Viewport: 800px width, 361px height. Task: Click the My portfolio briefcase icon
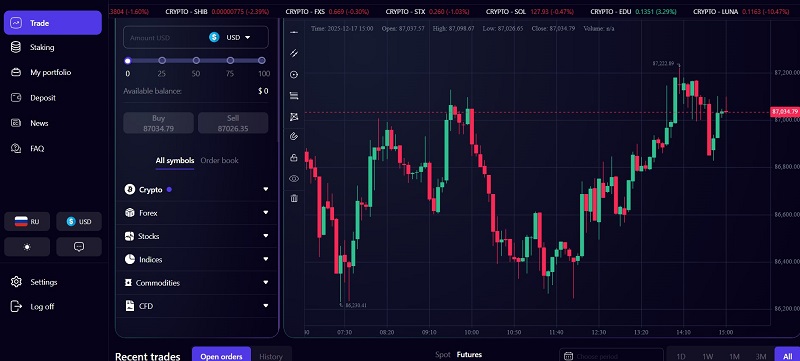pos(16,72)
